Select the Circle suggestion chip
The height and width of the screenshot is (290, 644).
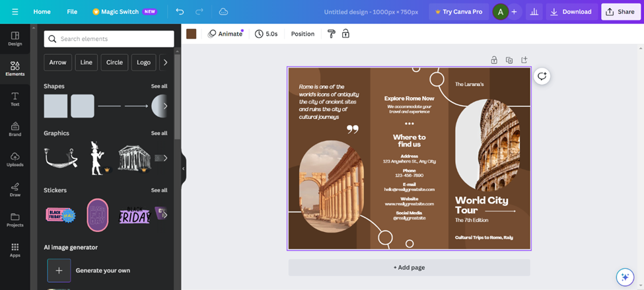point(114,63)
